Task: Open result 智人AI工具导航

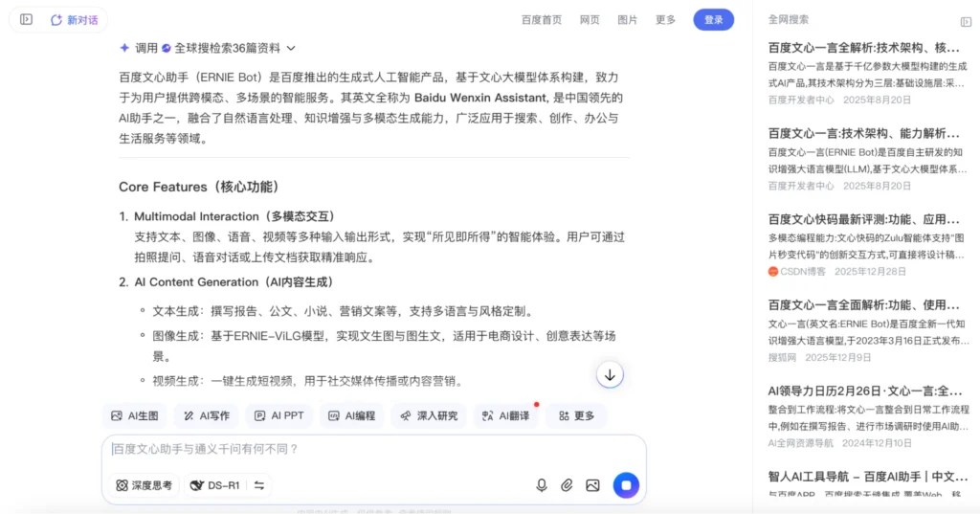Action: tap(867, 477)
